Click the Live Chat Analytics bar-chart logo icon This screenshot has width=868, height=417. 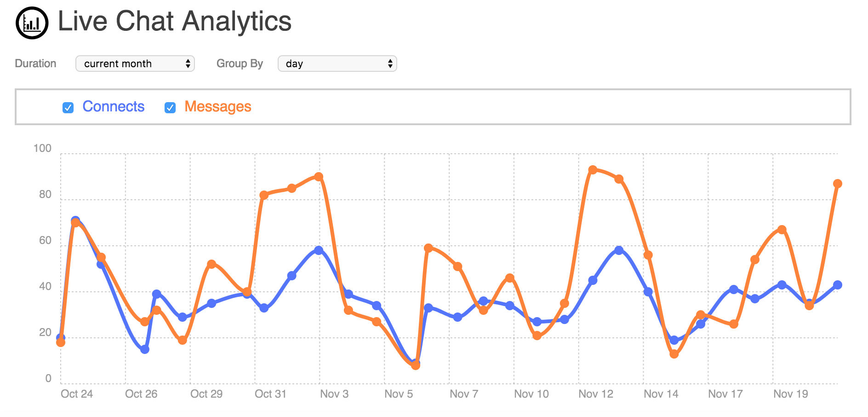[x=32, y=23]
